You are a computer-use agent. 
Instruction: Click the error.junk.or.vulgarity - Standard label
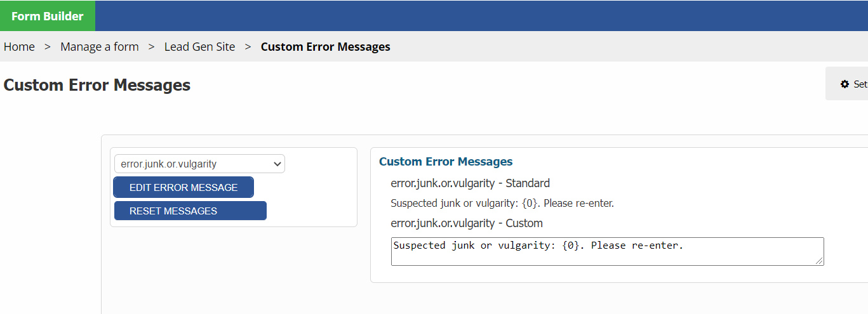(470, 183)
